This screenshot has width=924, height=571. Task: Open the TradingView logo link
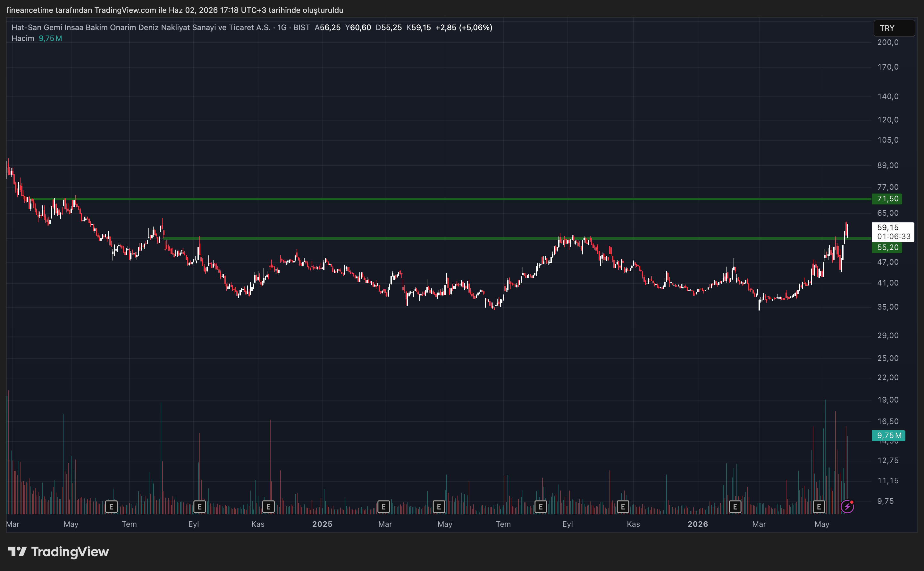tap(58, 552)
